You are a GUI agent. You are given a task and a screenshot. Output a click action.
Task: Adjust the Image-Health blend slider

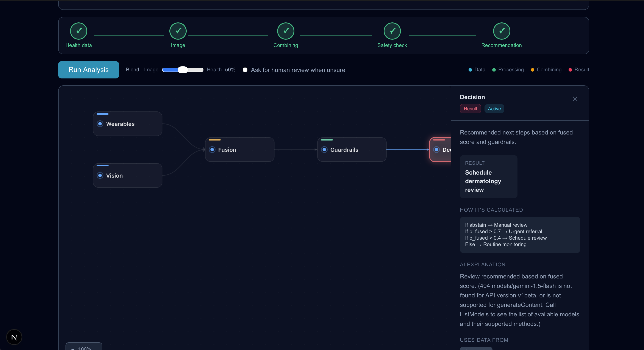(183, 70)
